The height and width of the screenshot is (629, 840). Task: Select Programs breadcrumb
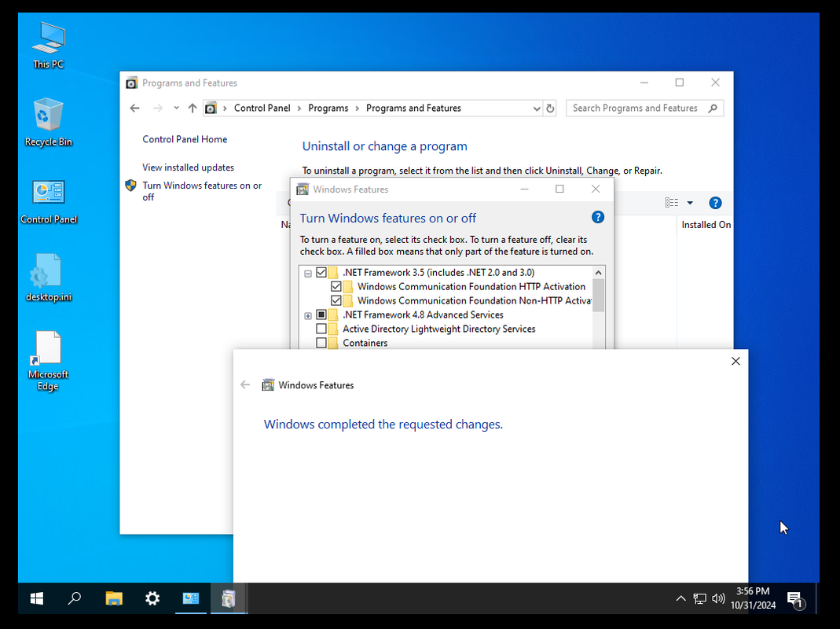[328, 109]
